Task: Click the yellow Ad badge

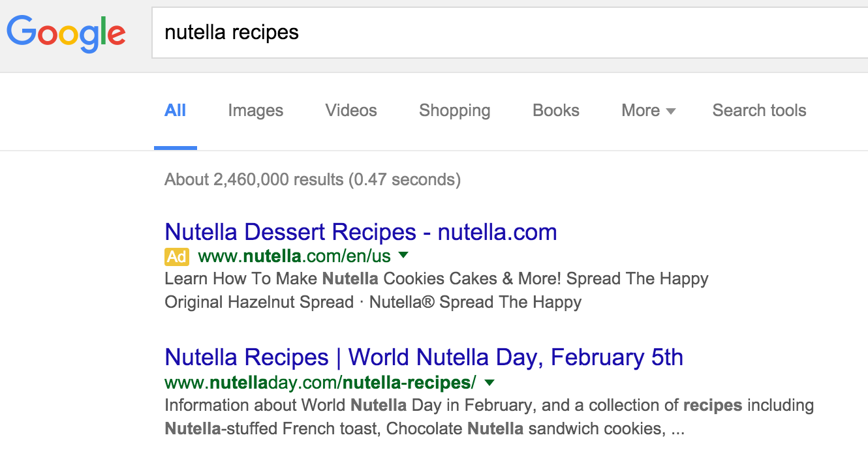Action: coord(176,256)
